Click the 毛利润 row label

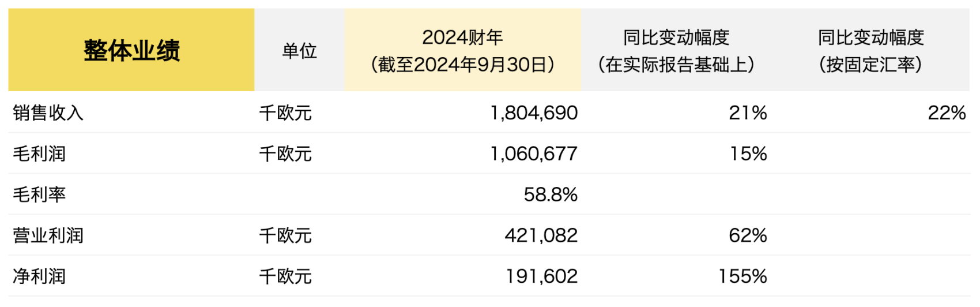[39, 153]
